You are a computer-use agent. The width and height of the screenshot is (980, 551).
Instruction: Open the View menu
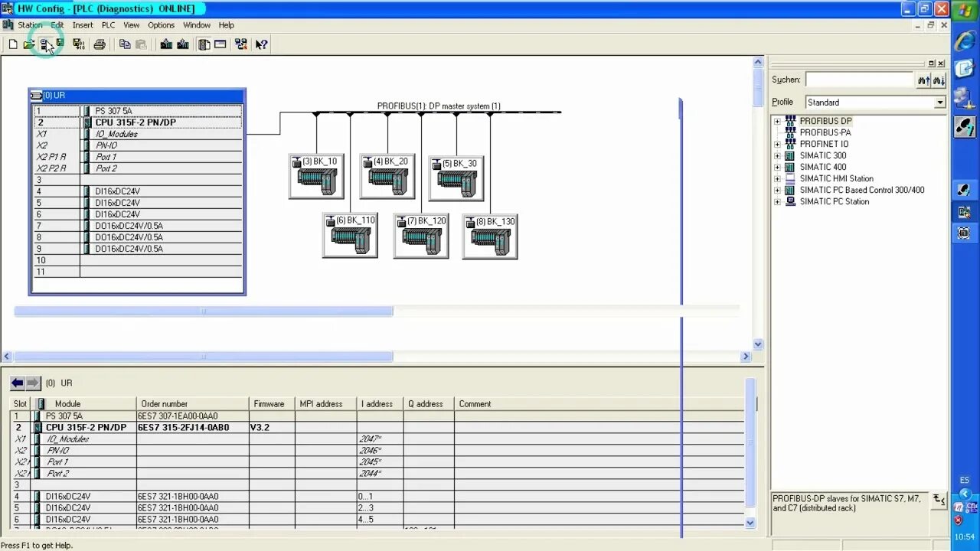132,25
